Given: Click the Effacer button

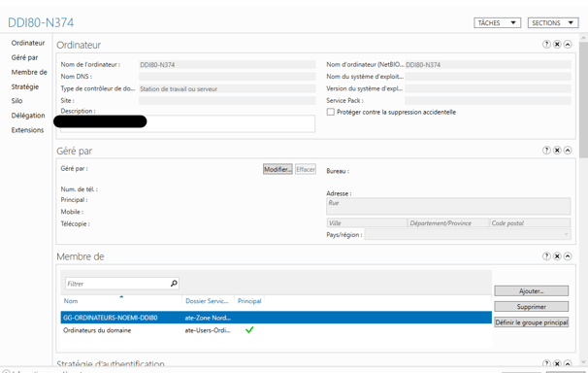Looking at the screenshot, I should [306, 169].
